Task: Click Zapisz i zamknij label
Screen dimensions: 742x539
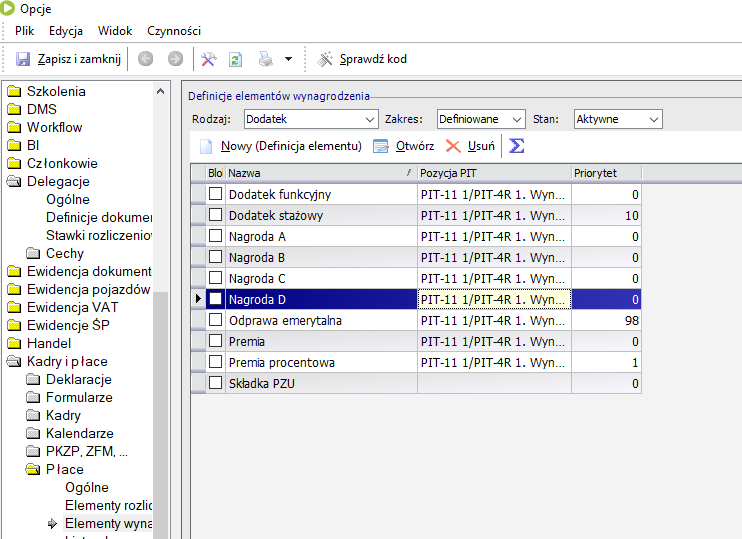Action: click(79, 59)
